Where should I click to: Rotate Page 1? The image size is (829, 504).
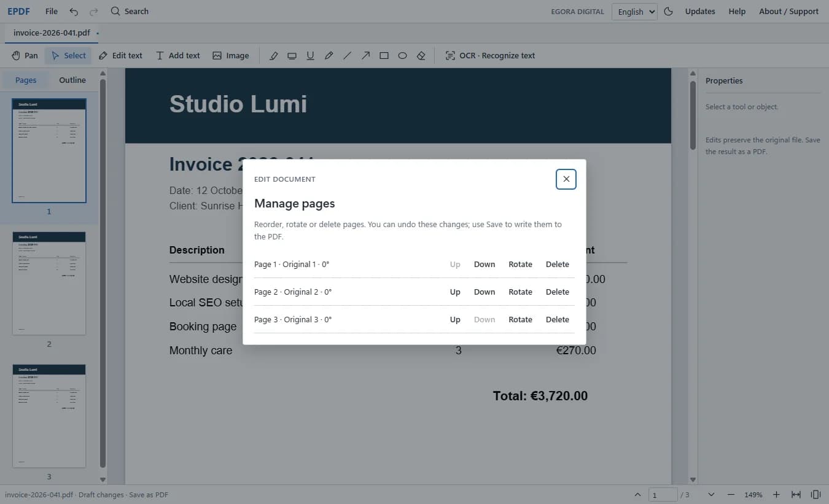pyautogui.click(x=520, y=265)
